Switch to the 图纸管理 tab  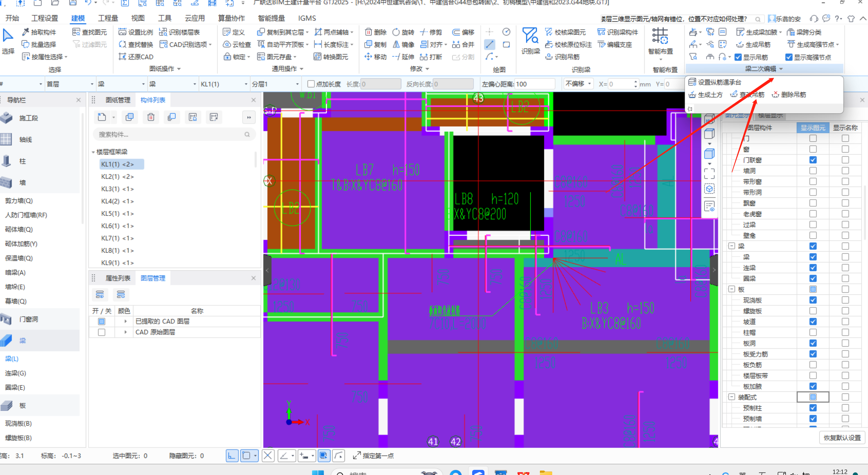coord(118,100)
